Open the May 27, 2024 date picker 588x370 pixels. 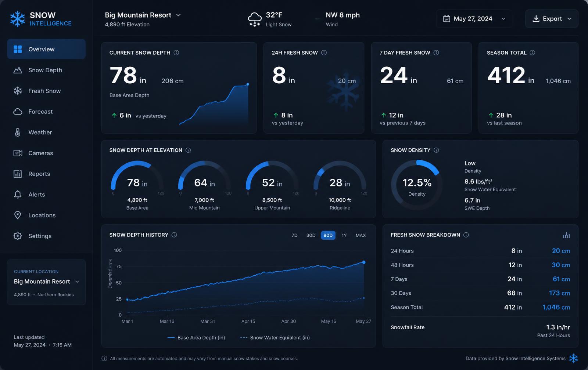(x=474, y=19)
